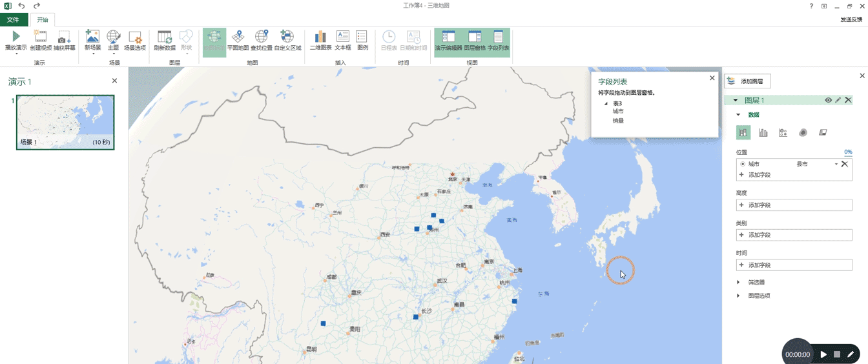
Task: Insert a 二维图表 2D chart
Action: click(x=320, y=41)
